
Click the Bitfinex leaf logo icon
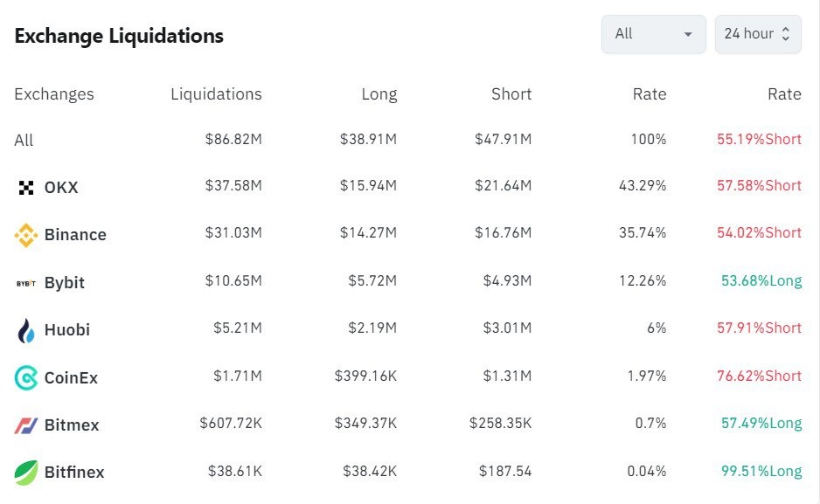click(26, 473)
